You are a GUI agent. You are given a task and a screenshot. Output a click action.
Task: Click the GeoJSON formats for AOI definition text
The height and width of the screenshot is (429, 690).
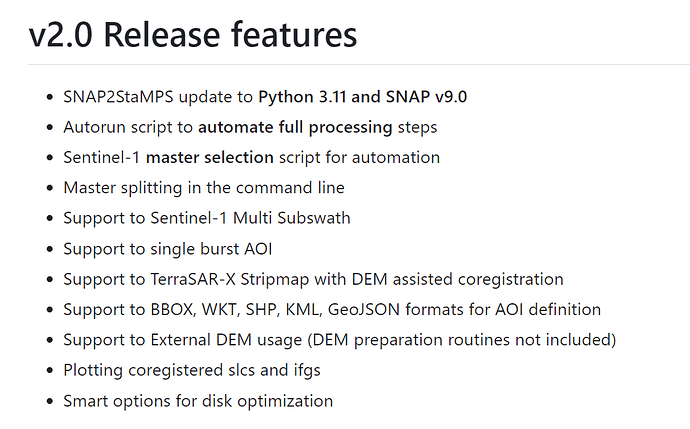click(x=464, y=310)
